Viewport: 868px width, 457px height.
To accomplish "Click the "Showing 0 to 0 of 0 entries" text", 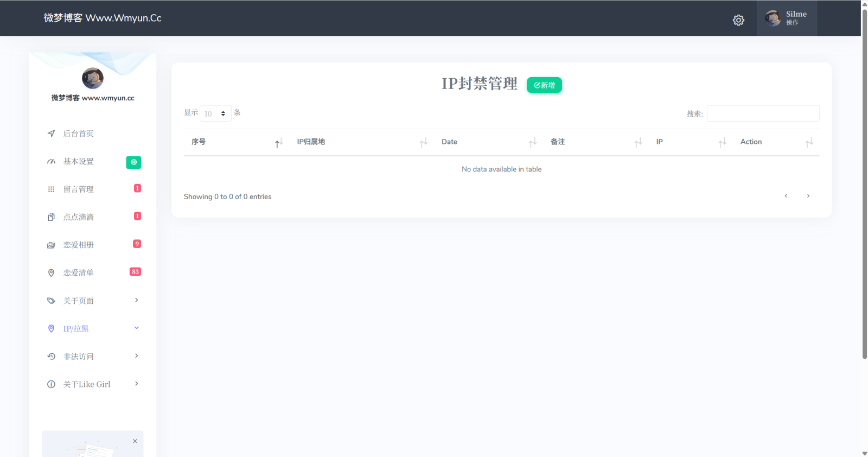I will point(227,197).
